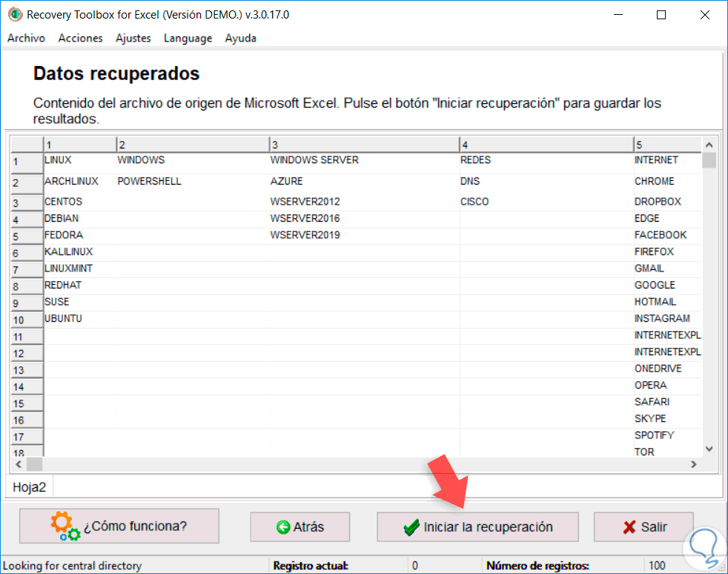Click the ONEDRIVE cell
Viewport: 728px width, 574px height.
(x=668, y=369)
